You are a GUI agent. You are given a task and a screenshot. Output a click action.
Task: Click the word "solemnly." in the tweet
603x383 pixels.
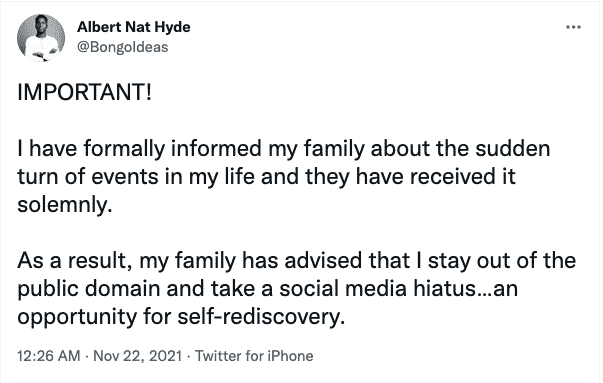click(x=65, y=205)
